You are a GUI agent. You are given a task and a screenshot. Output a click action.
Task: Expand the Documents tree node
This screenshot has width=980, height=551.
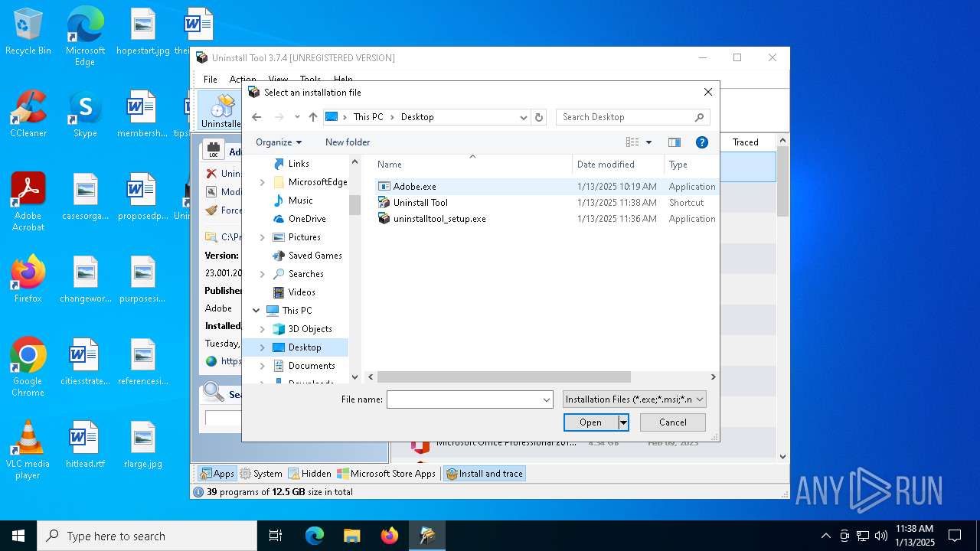click(263, 366)
